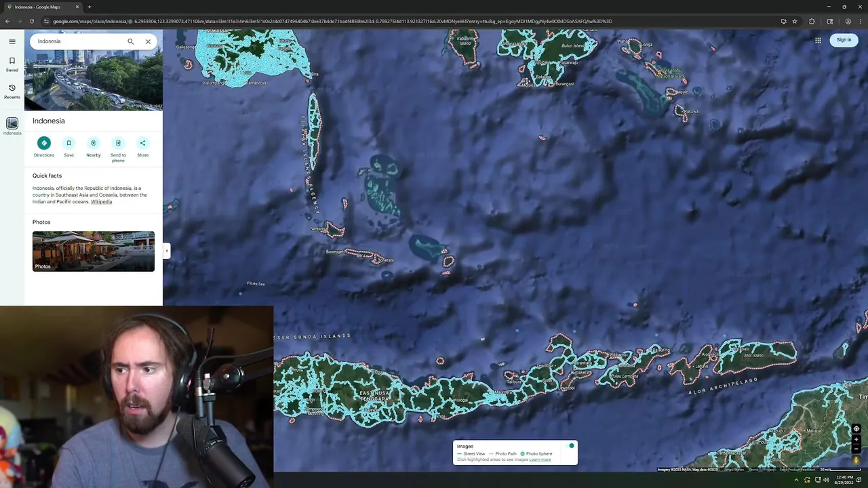Click the Sign in button

click(x=844, y=40)
